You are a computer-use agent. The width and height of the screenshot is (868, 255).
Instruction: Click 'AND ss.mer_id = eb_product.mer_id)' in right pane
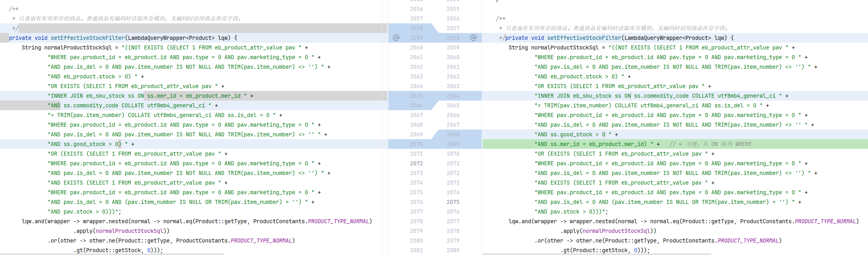point(592,144)
